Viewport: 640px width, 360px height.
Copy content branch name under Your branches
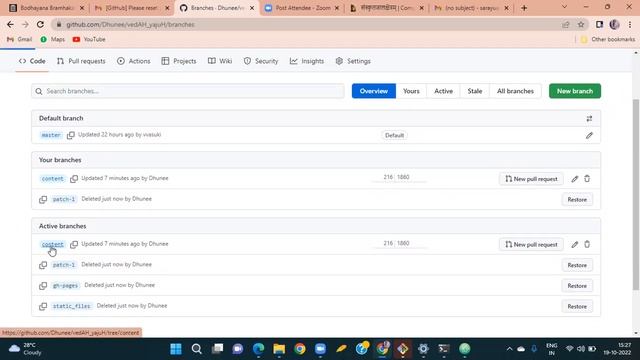pyautogui.click(x=74, y=179)
